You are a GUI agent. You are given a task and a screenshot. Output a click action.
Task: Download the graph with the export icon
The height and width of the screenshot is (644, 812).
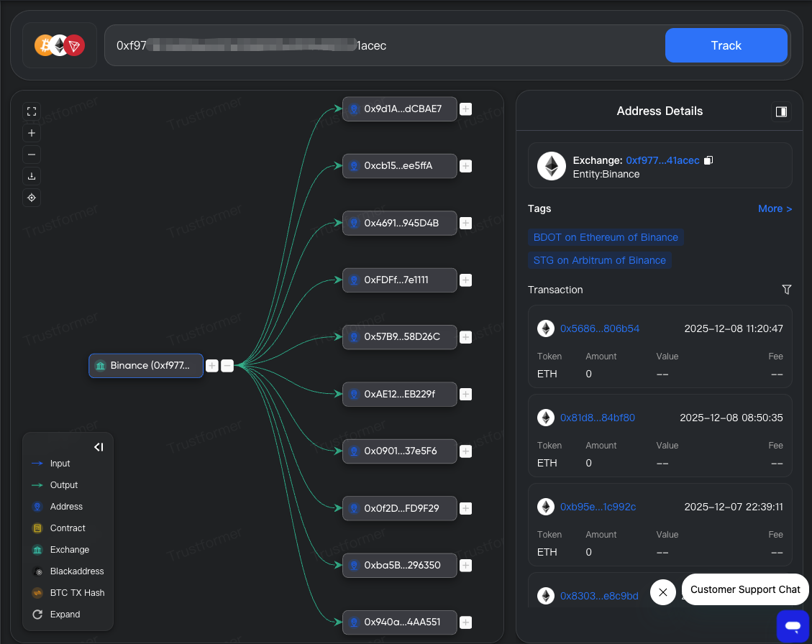[x=31, y=175]
